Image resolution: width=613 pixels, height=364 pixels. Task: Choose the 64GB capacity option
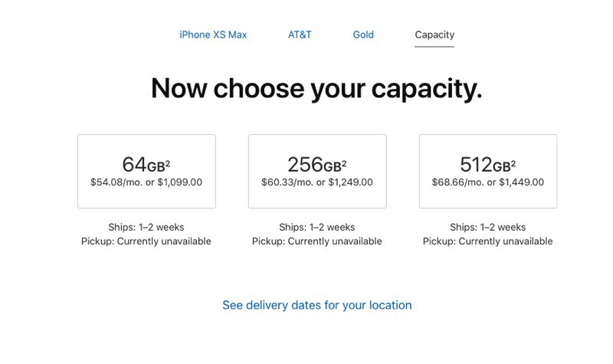click(146, 171)
